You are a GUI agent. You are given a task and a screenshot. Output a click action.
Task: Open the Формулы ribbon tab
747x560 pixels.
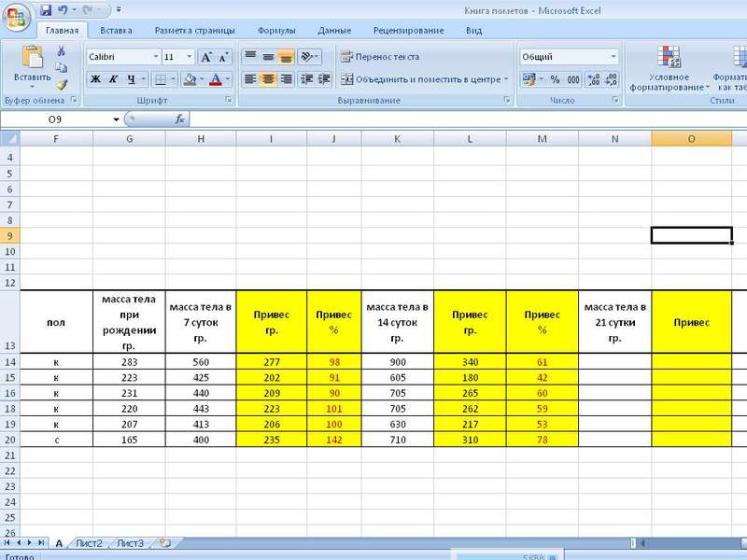276,31
